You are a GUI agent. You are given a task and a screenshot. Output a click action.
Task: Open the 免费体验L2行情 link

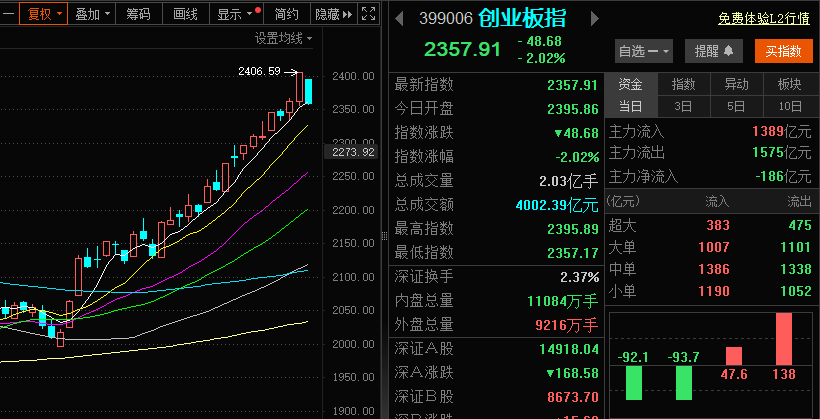763,19
